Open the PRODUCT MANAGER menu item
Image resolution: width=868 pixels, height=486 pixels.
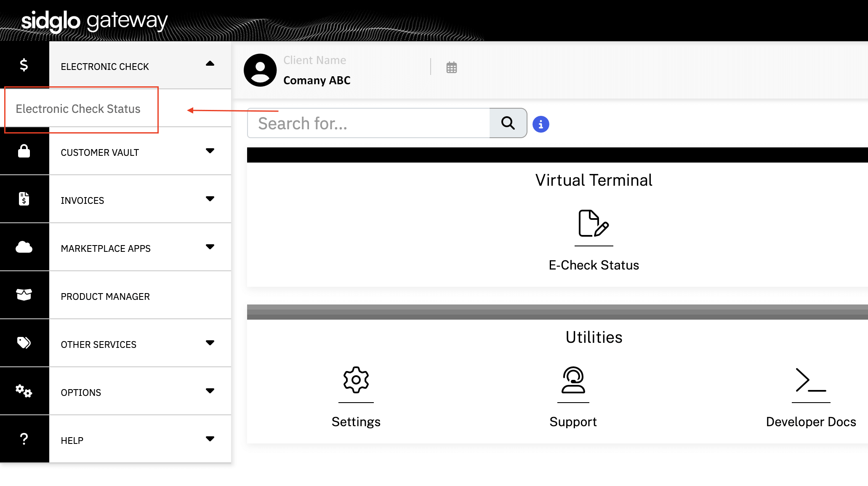pyautogui.click(x=105, y=296)
